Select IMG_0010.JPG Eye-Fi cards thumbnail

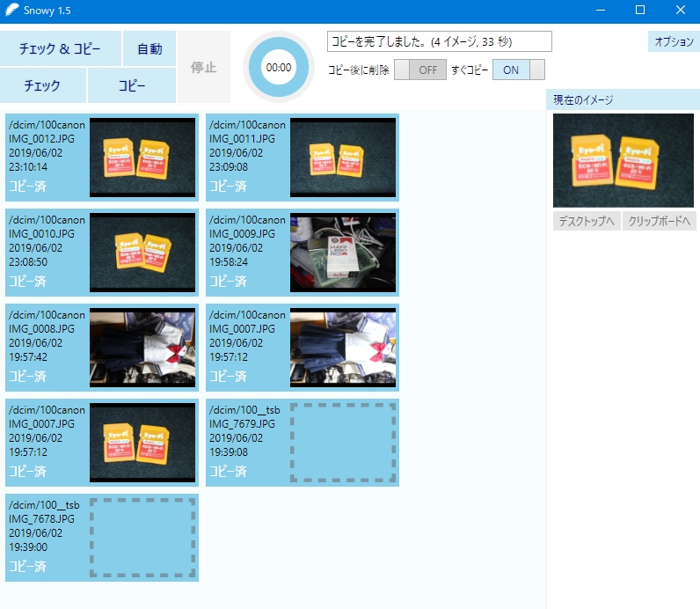[x=142, y=252]
